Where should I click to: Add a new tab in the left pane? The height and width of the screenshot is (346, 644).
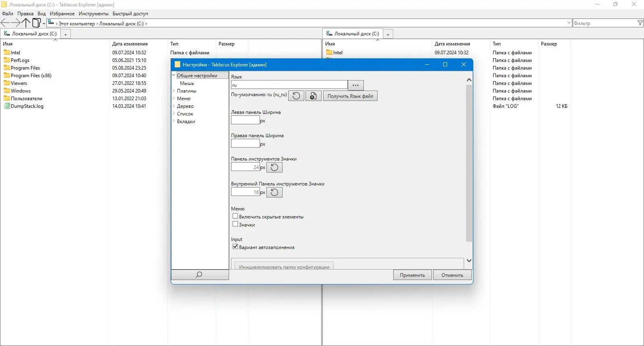pyautogui.click(x=66, y=34)
